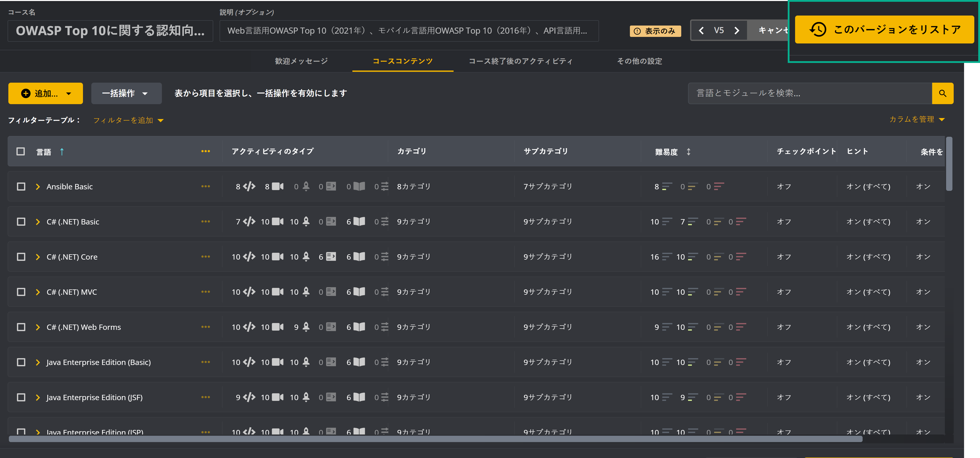Tick the select-all checkbox in the table header
This screenshot has width=980, height=458.
coord(20,151)
